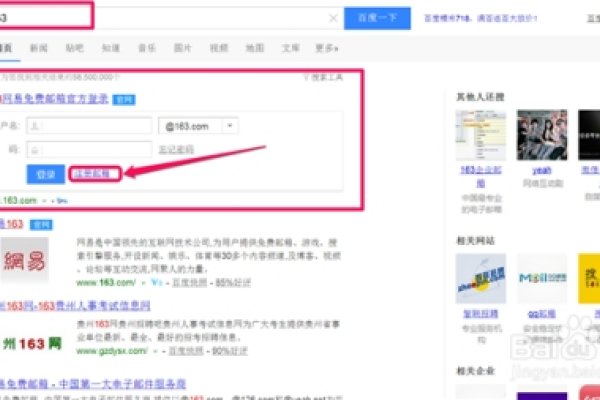Switch to the 视频 tab
This screenshot has height=400, width=600.
tap(219, 48)
